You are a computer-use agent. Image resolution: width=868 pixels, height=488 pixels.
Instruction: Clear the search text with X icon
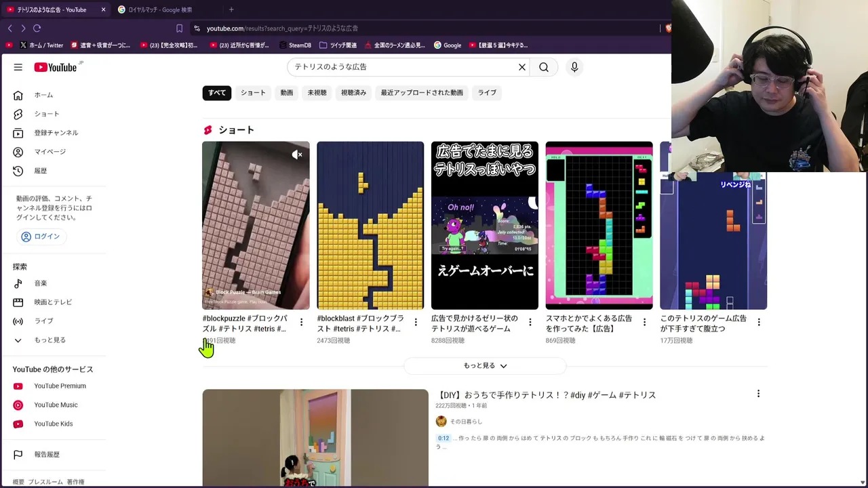tap(522, 67)
